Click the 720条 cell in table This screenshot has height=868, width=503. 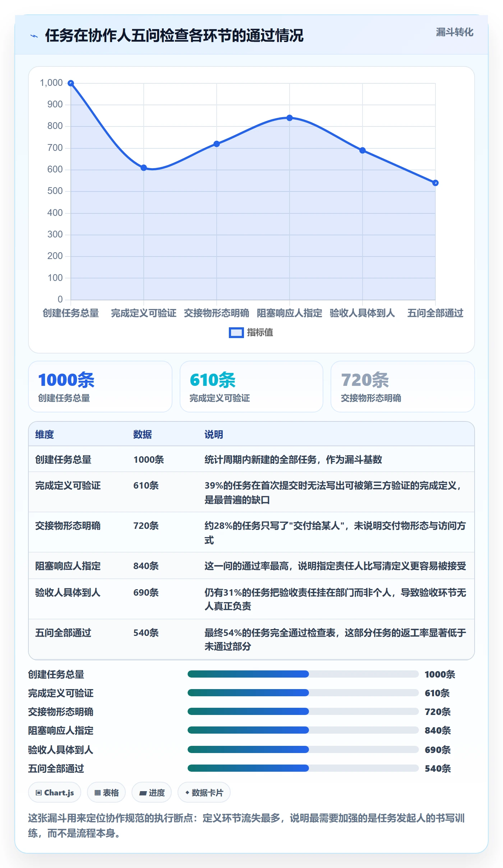tap(146, 526)
